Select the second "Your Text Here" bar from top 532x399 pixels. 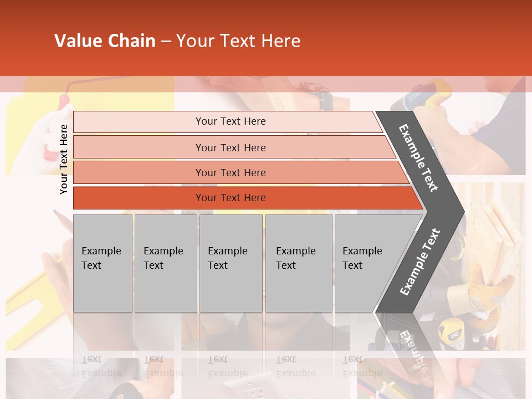[x=230, y=147]
